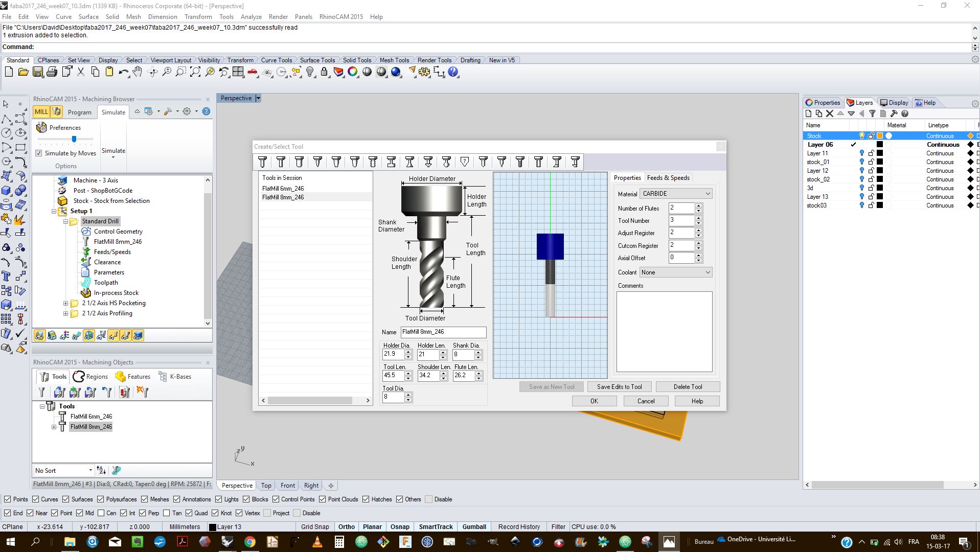980x552 pixels.
Task: Click the first yellow visibility icon below machining tree
Action: click(39, 335)
